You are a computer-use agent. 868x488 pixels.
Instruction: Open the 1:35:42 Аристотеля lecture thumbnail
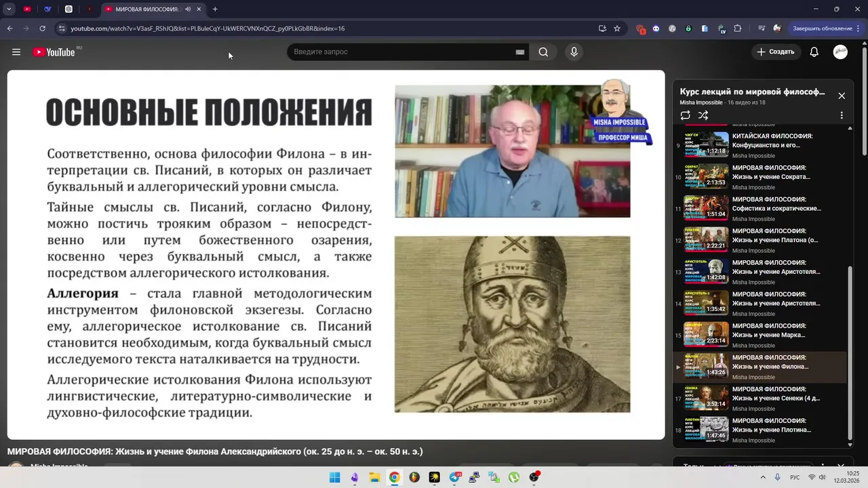706,303
